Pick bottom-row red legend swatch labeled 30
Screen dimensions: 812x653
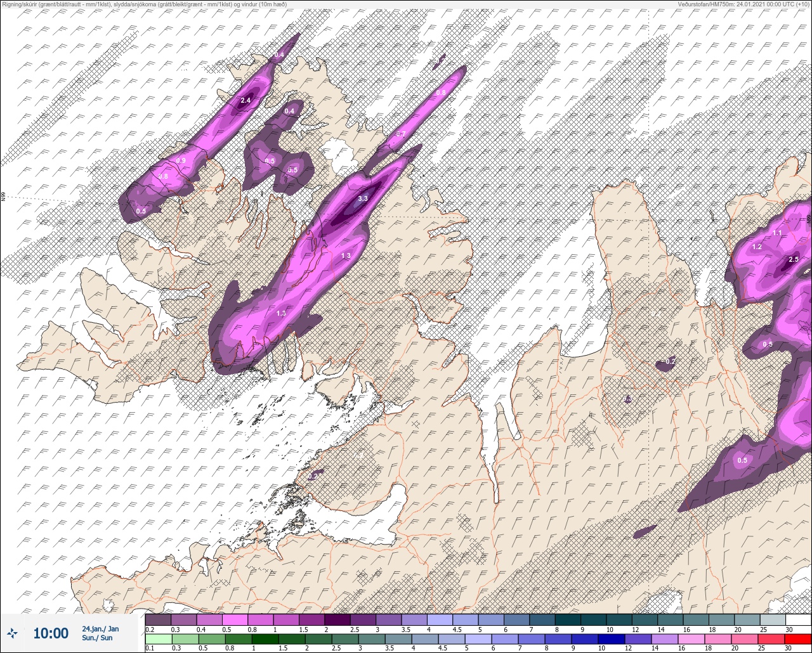tap(797, 638)
